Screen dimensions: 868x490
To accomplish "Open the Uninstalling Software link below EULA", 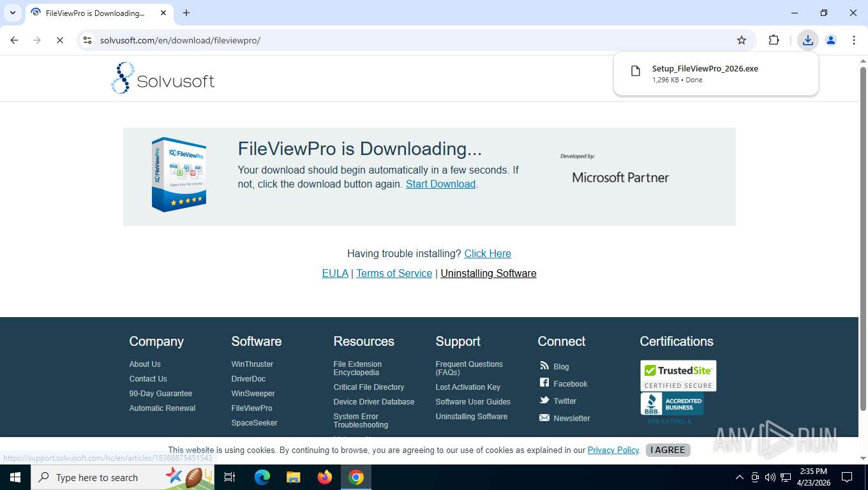I will click(x=488, y=273).
